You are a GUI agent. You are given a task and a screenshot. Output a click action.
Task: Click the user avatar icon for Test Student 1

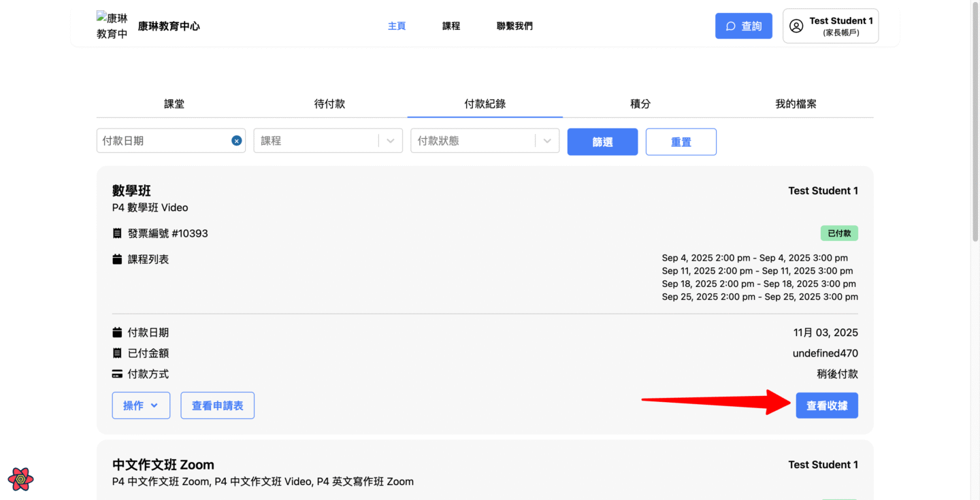point(796,26)
